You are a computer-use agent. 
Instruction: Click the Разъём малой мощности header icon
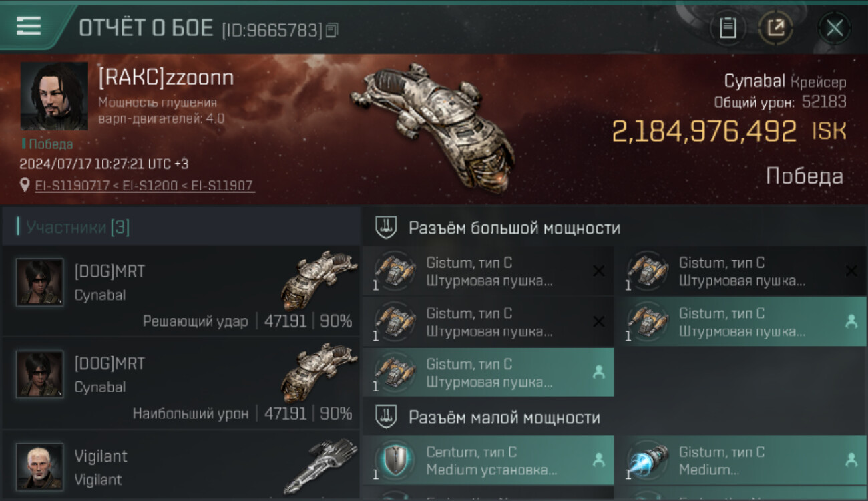click(x=386, y=417)
